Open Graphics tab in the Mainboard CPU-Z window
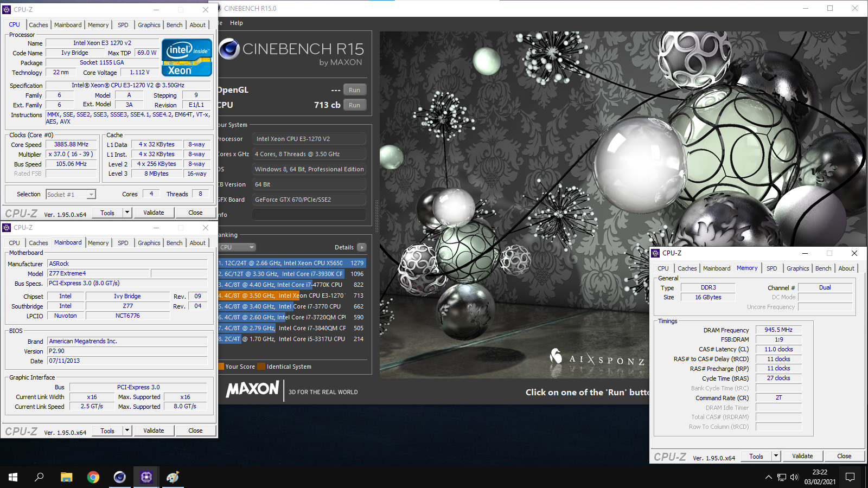This screenshot has height=488, width=868. point(149,243)
